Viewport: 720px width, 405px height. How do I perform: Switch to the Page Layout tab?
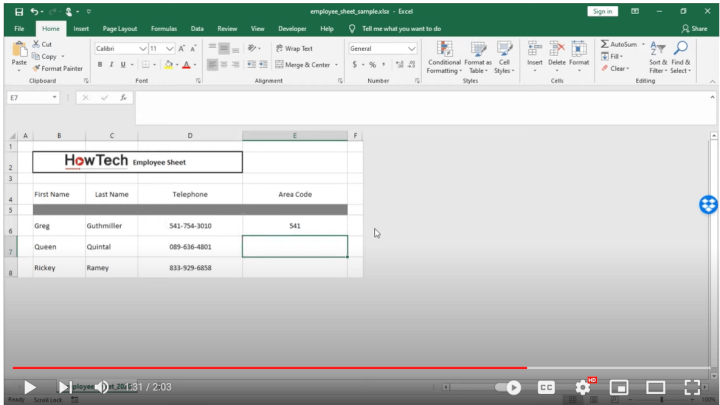(121, 29)
